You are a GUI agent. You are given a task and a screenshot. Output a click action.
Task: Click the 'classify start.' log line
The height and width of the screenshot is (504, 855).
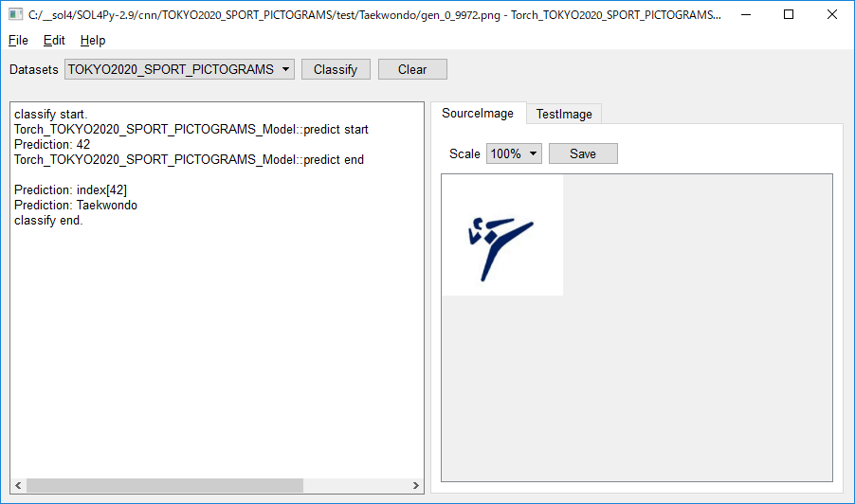(x=50, y=114)
